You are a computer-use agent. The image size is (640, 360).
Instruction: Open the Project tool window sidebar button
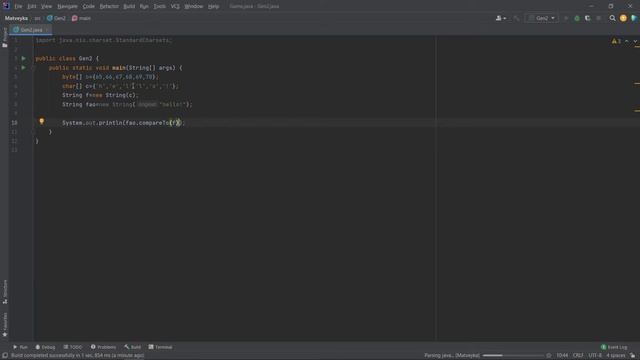coord(4,38)
